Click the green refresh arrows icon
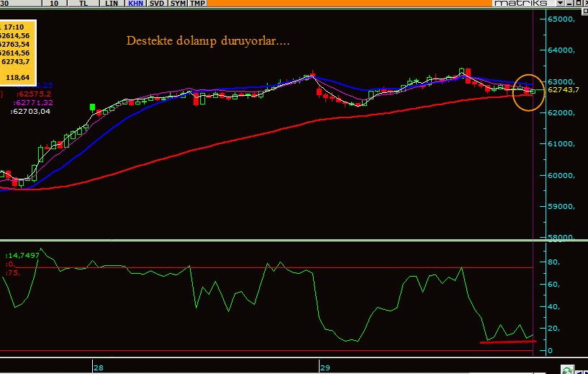This screenshot has width=588, height=374. tap(567, 370)
